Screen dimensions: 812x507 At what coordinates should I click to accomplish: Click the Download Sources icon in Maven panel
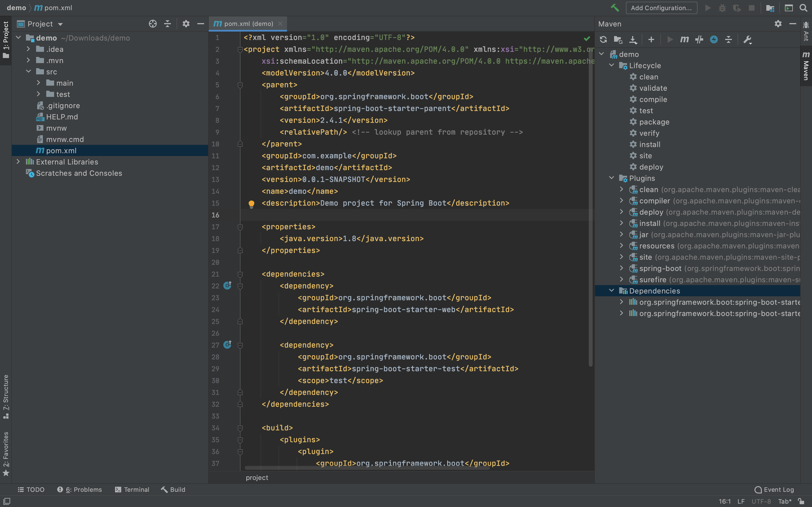coord(633,39)
